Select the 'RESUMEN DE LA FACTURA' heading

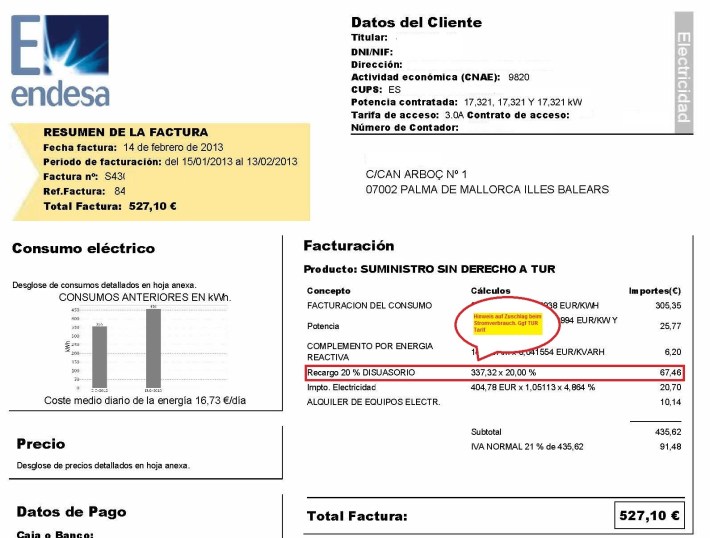click(x=126, y=132)
